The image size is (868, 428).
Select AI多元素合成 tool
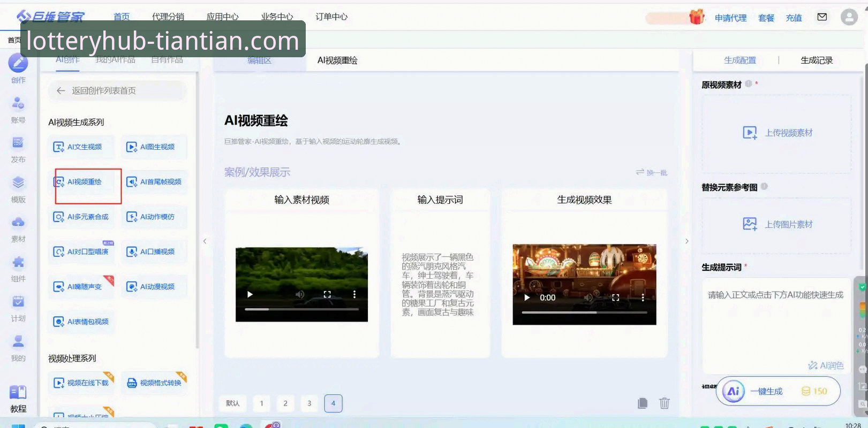[x=82, y=217]
